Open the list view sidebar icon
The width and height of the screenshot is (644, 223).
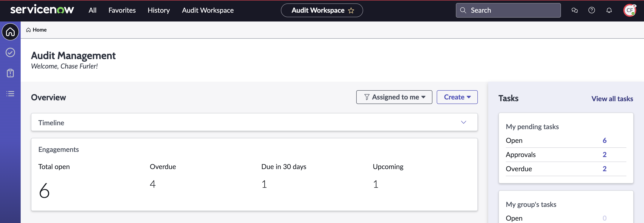10,94
